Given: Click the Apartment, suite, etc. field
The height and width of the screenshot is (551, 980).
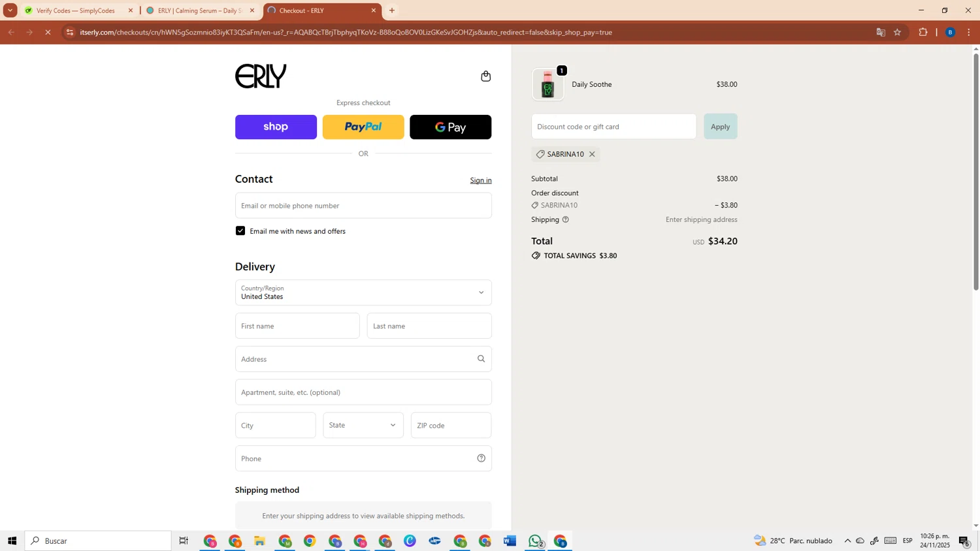Looking at the screenshot, I should pyautogui.click(x=363, y=392).
